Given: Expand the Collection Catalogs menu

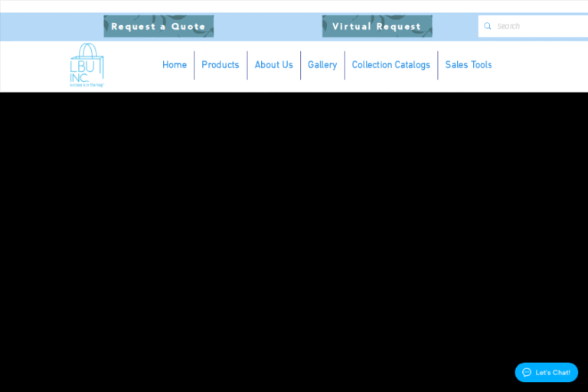Looking at the screenshot, I should tap(390, 65).
